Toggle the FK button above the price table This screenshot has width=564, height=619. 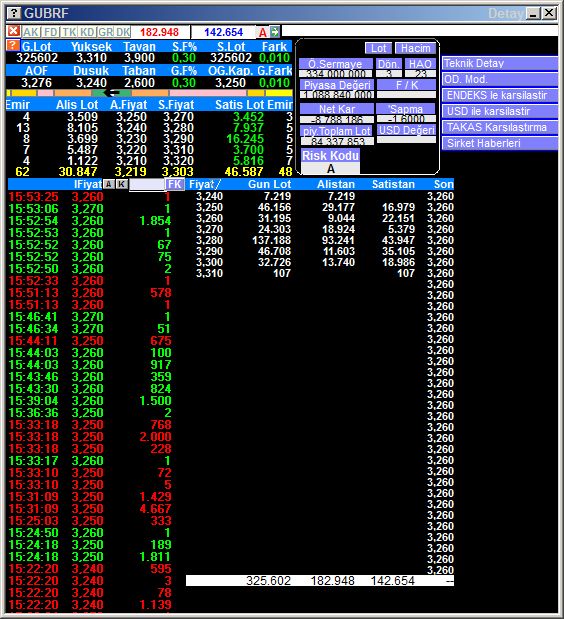174,184
